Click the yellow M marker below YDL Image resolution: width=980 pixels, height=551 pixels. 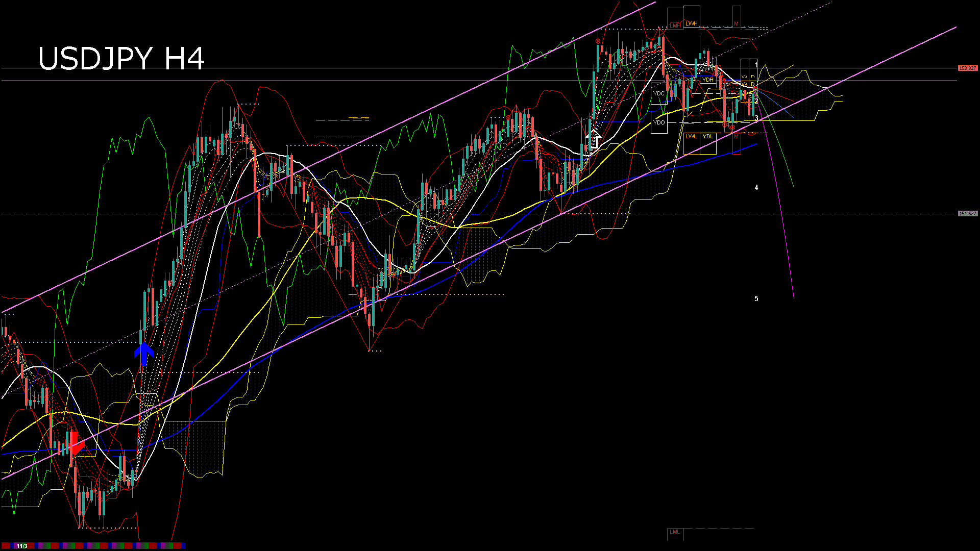tap(736, 136)
